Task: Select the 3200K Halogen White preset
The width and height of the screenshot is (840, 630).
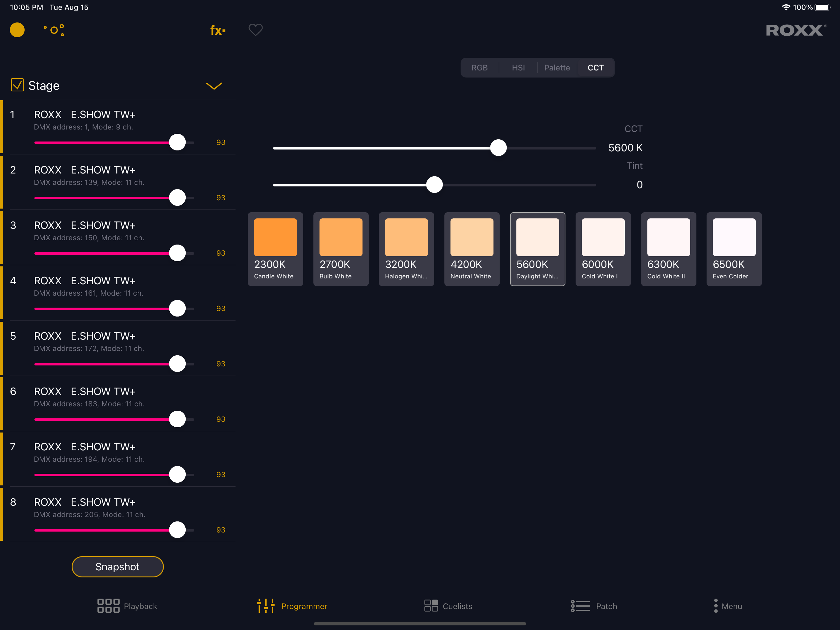Action: click(x=406, y=249)
